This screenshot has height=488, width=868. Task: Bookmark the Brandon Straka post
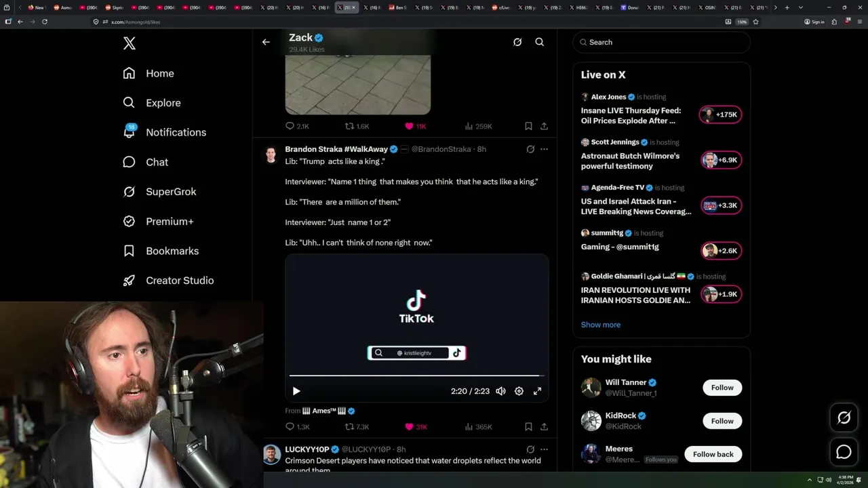[x=528, y=427]
